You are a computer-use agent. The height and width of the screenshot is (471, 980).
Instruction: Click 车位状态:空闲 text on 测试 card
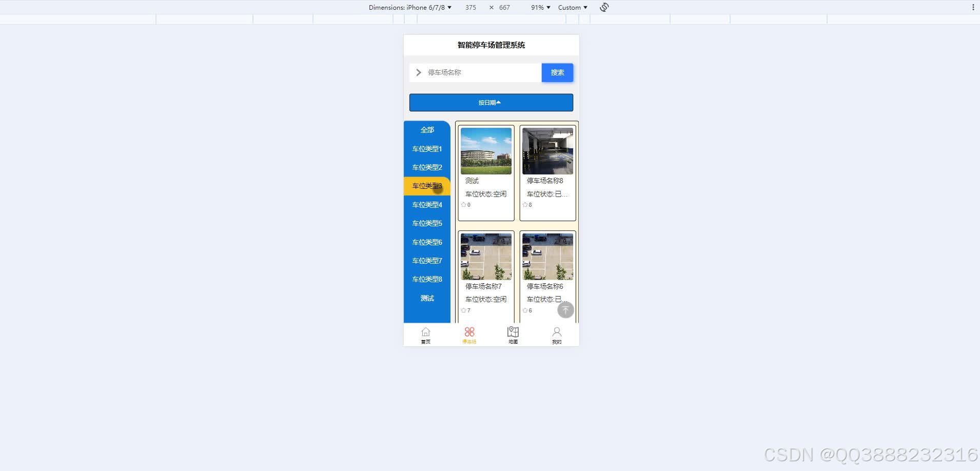tap(486, 194)
